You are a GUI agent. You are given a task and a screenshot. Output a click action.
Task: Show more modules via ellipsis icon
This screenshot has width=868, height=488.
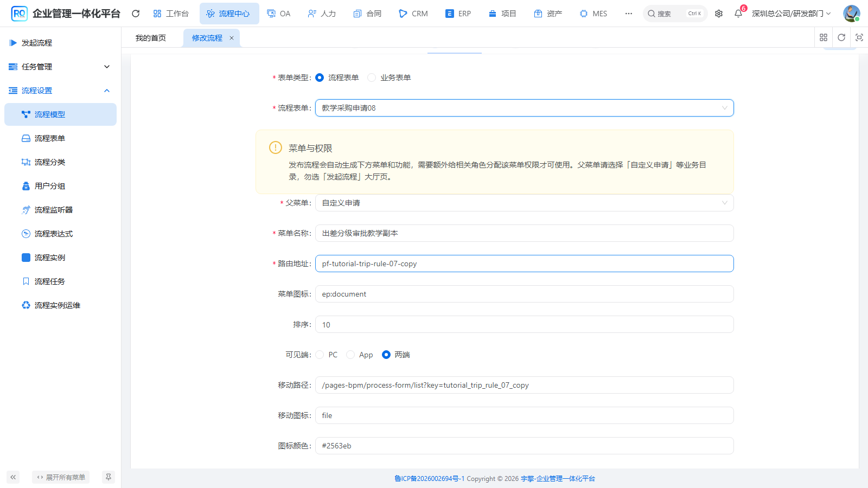coord(628,14)
